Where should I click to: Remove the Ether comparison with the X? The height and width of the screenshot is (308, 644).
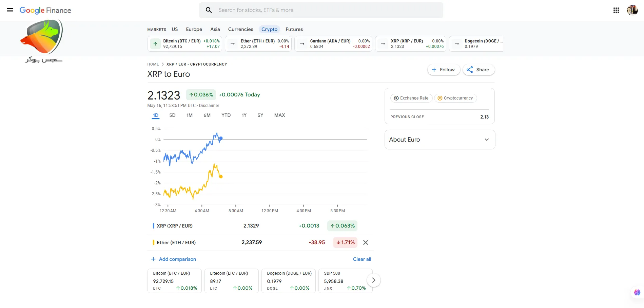point(365,242)
